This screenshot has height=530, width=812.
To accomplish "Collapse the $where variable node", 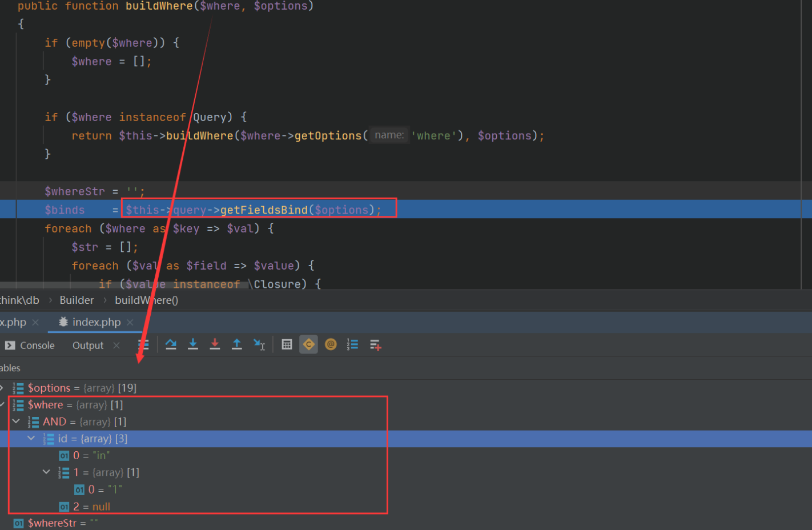I will click(x=2, y=405).
